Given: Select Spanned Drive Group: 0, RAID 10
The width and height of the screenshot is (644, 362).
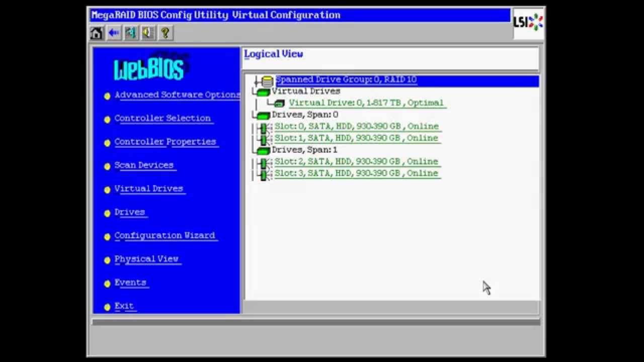Looking at the screenshot, I should coord(346,79).
